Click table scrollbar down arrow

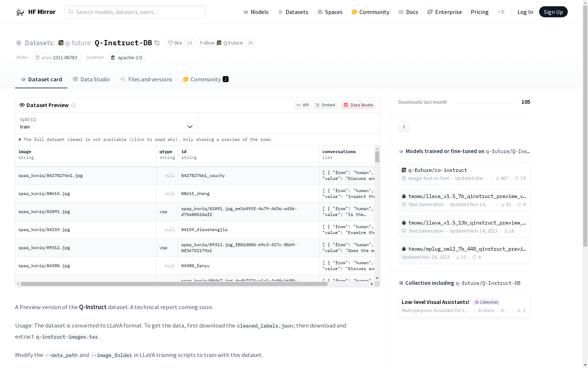pos(377,278)
